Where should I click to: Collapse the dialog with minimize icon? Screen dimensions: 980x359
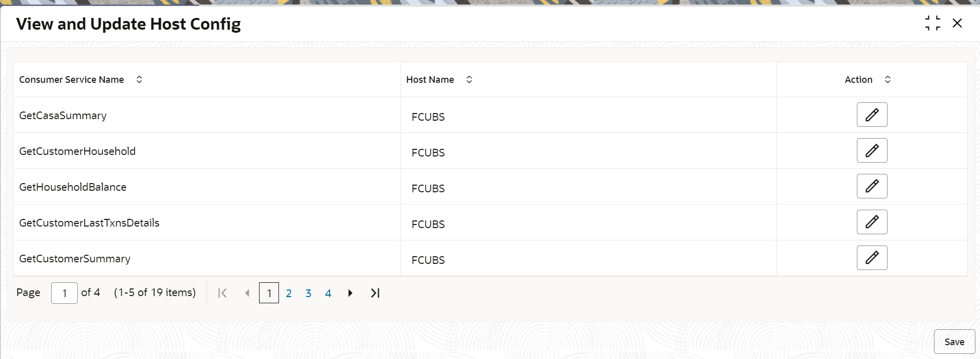(932, 23)
